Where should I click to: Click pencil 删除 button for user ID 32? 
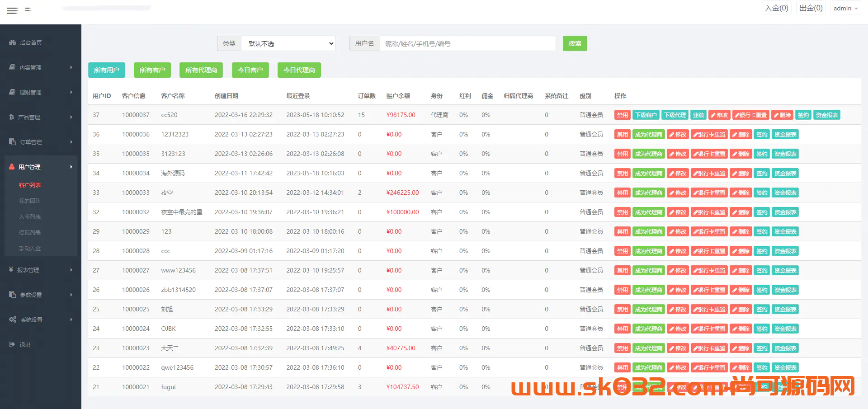(x=741, y=212)
